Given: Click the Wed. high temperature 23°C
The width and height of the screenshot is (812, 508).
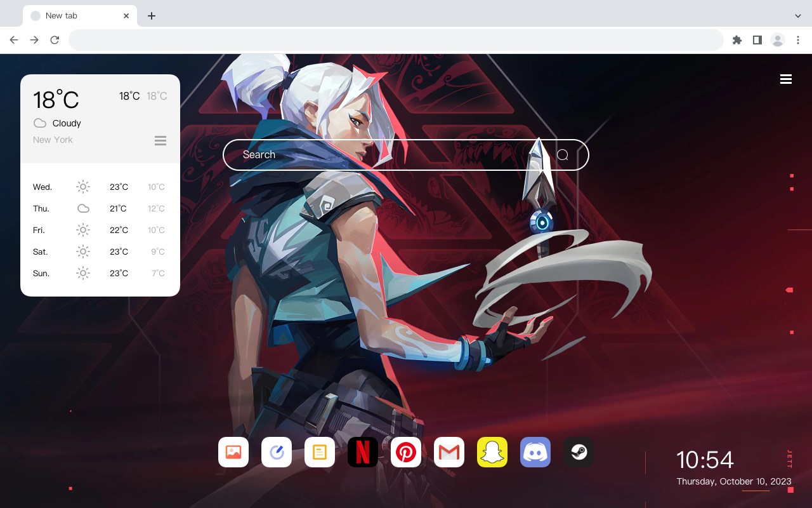Looking at the screenshot, I should [119, 187].
